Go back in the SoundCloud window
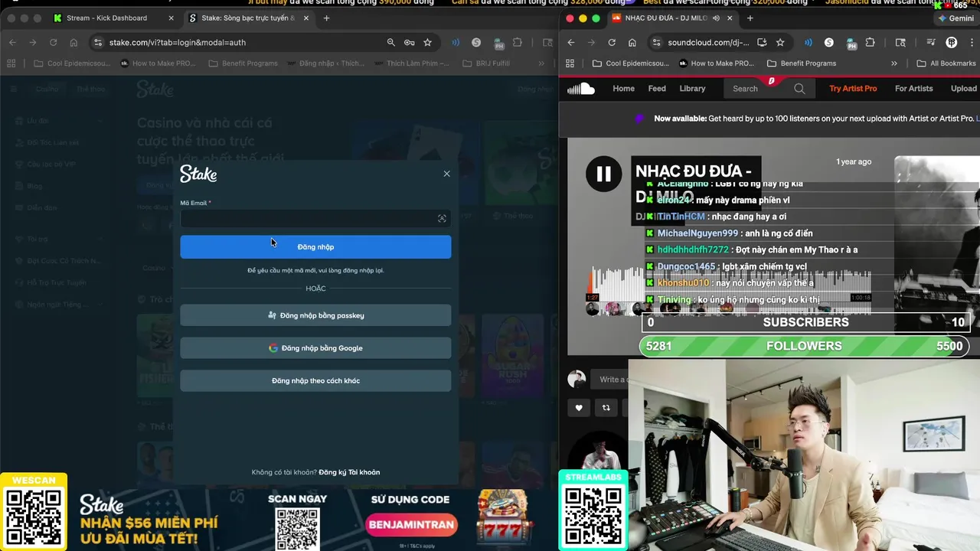Viewport: 980px width, 551px height. click(x=571, y=42)
